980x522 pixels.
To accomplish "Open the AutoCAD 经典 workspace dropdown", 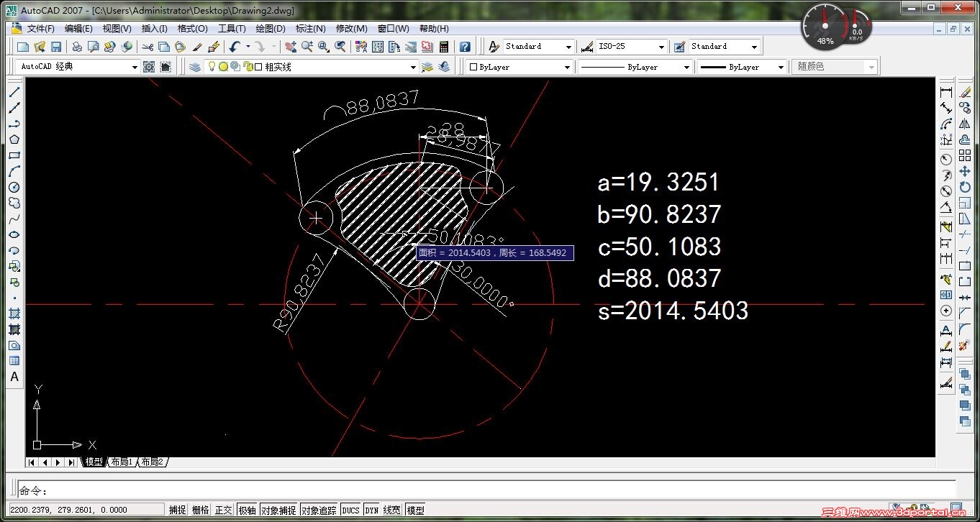I will [x=135, y=67].
